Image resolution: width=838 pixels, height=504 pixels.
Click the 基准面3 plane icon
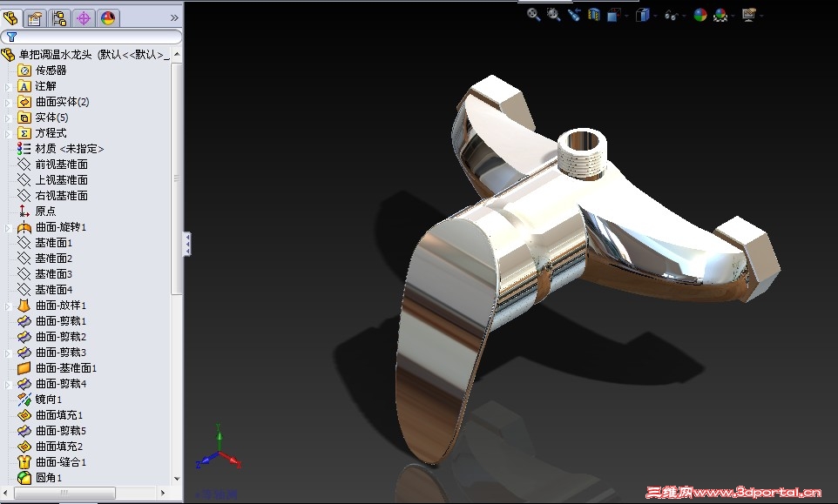point(24,274)
